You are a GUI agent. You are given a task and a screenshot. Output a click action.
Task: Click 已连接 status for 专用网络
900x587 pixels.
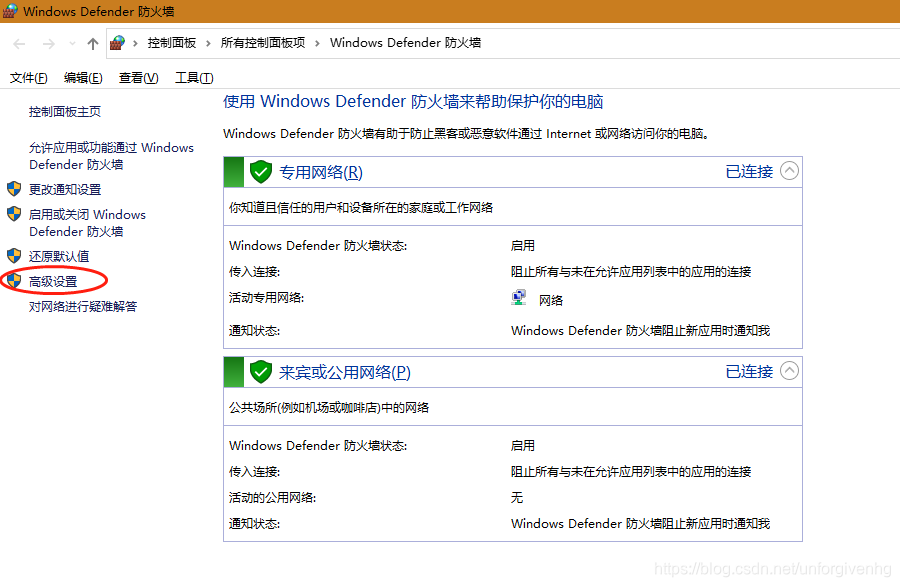click(749, 172)
